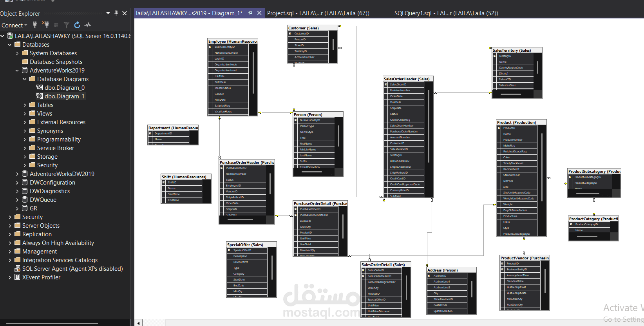Click the AdventureWorks2019 database icon
The image size is (644, 326).
25,70
